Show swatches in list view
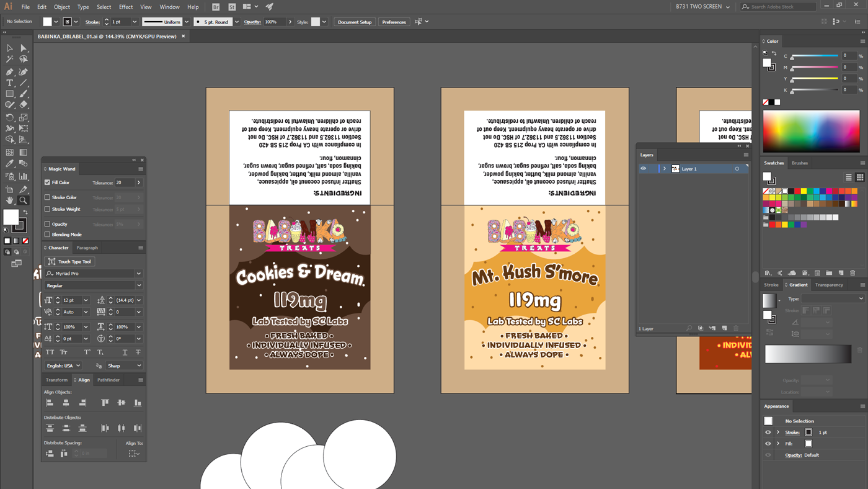The height and width of the screenshot is (489, 868). pos(849,177)
